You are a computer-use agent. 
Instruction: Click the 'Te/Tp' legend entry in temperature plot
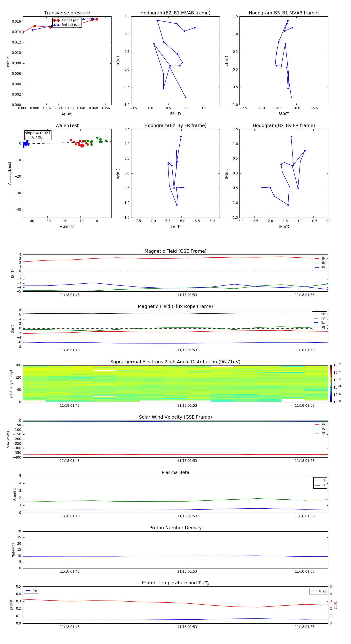coord(318,591)
